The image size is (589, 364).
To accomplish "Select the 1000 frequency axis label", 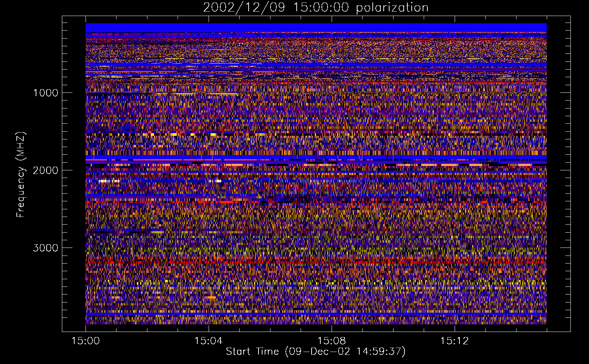I will [x=46, y=93].
